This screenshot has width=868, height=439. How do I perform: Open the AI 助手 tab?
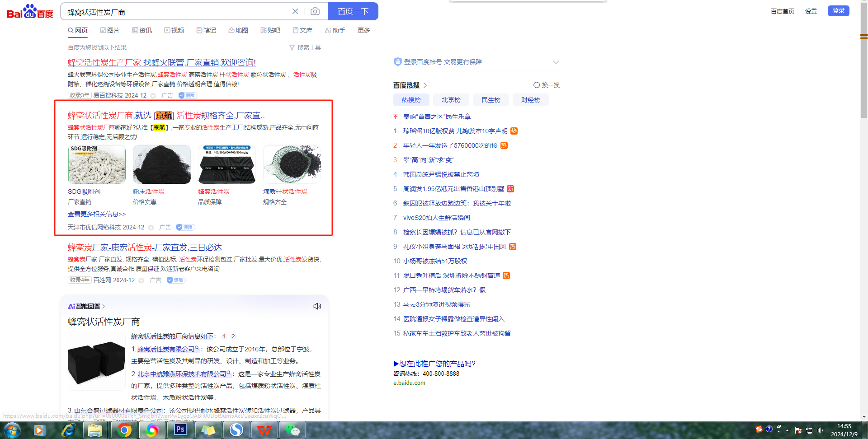pyautogui.click(x=335, y=30)
